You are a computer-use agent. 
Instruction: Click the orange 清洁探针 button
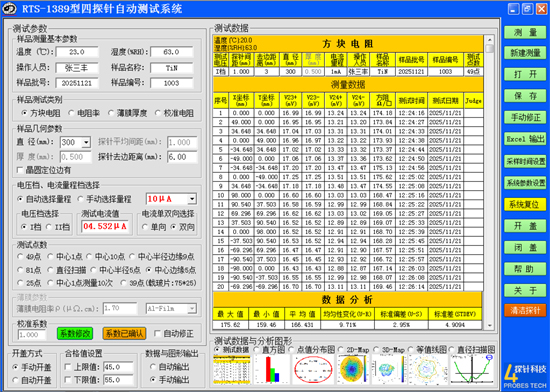coord(525,310)
